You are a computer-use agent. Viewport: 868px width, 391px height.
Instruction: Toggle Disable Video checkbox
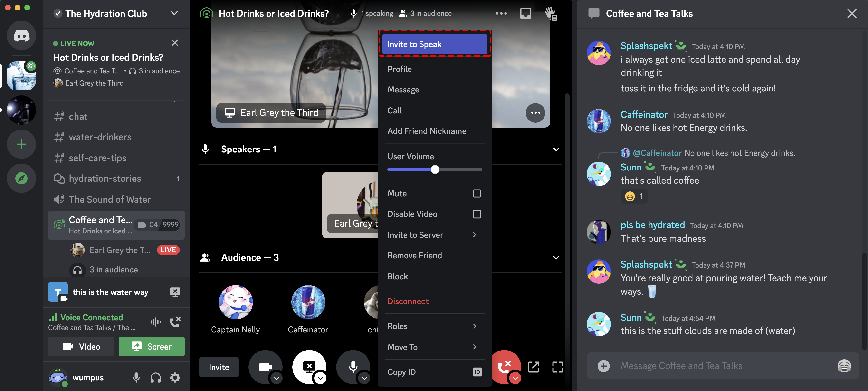(x=477, y=213)
